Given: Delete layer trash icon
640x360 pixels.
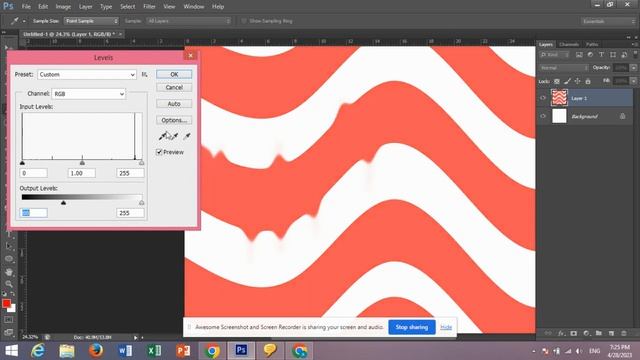Looking at the screenshot, I should pos(624,333).
